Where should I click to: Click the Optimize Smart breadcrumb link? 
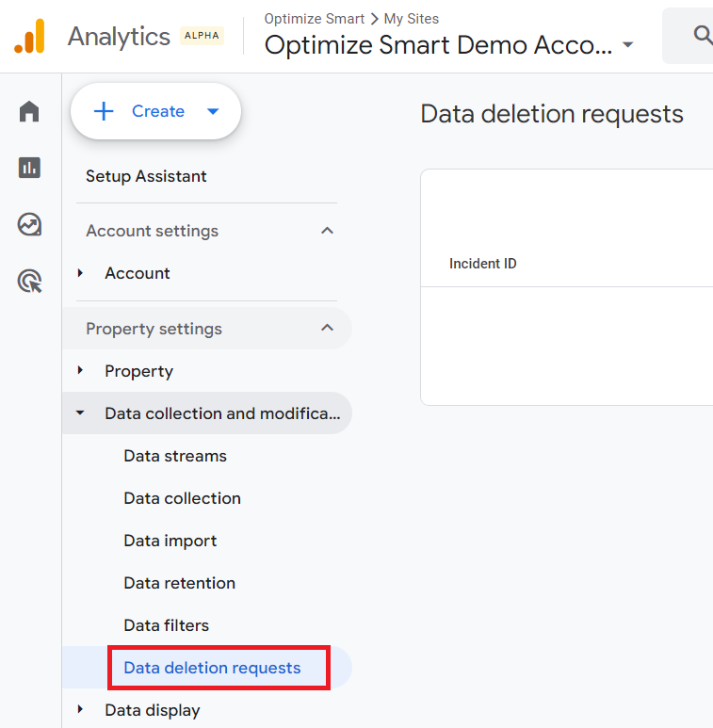click(x=315, y=19)
